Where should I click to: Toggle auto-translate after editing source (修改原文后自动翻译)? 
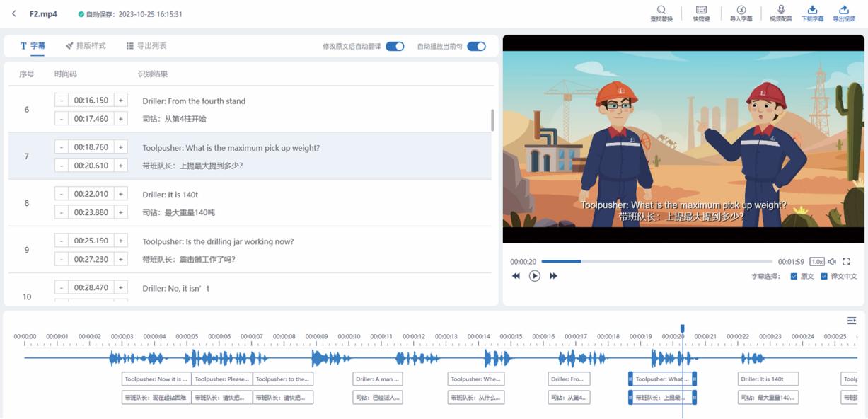click(x=395, y=47)
